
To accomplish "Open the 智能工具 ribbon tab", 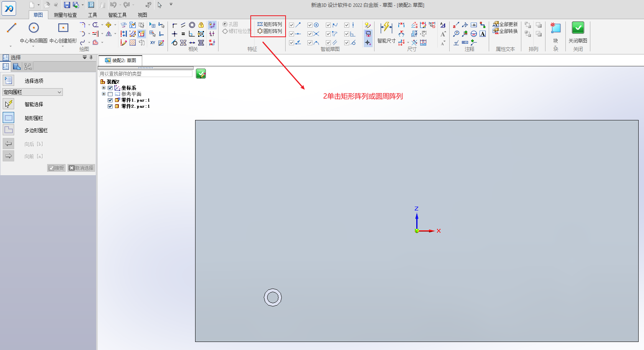I will coord(117,15).
